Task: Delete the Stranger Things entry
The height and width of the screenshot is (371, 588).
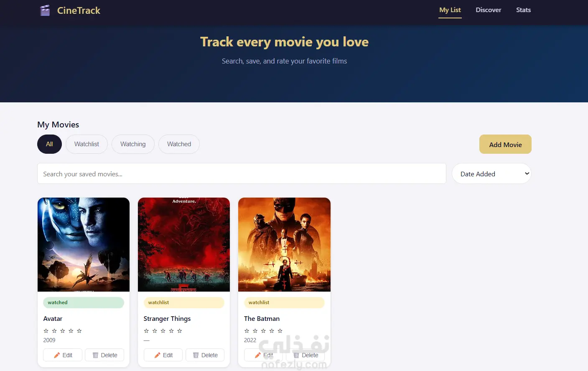Action: tap(205, 355)
